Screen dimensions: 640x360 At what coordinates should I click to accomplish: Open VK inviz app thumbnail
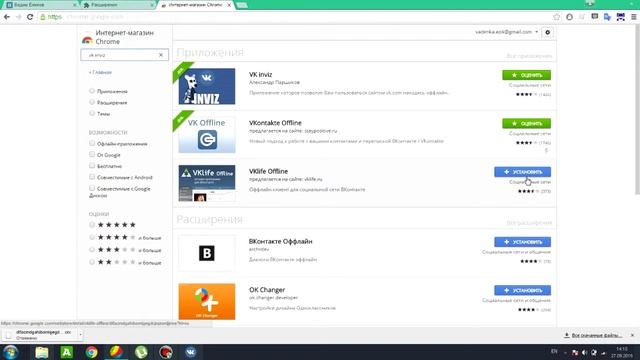207,86
